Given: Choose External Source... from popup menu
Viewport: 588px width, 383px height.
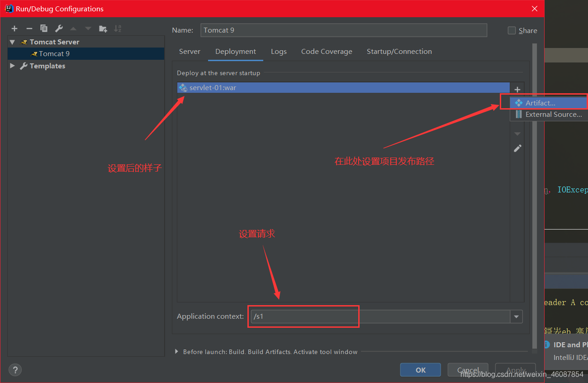Looking at the screenshot, I should pyautogui.click(x=549, y=115).
